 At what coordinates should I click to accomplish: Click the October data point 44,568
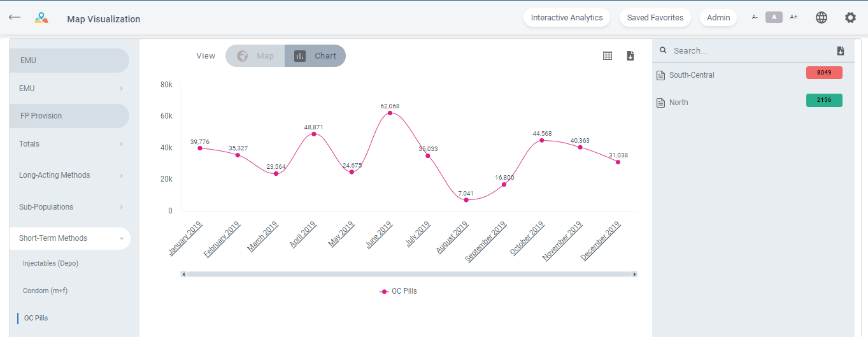click(542, 140)
